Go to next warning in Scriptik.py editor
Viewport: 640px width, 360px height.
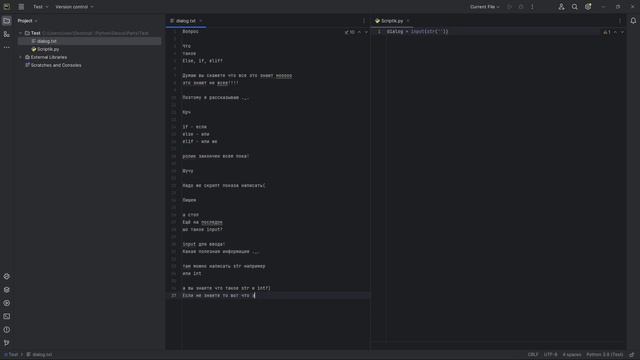(x=622, y=32)
